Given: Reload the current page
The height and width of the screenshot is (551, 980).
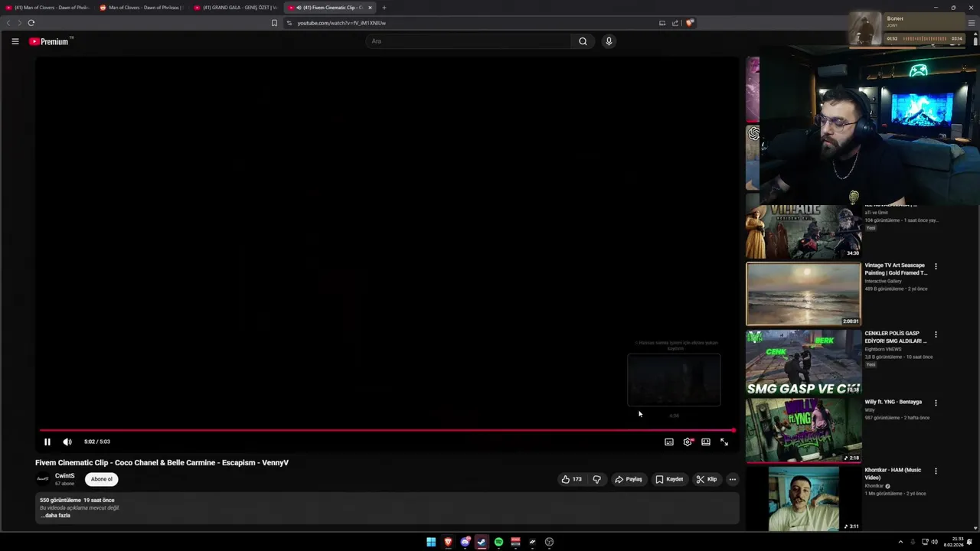Looking at the screenshot, I should (31, 23).
